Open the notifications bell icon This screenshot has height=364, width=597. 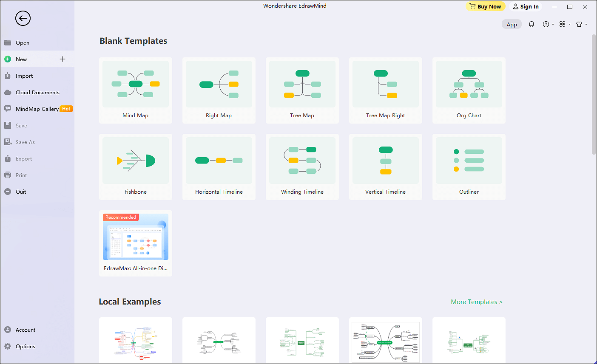point(532,24)
